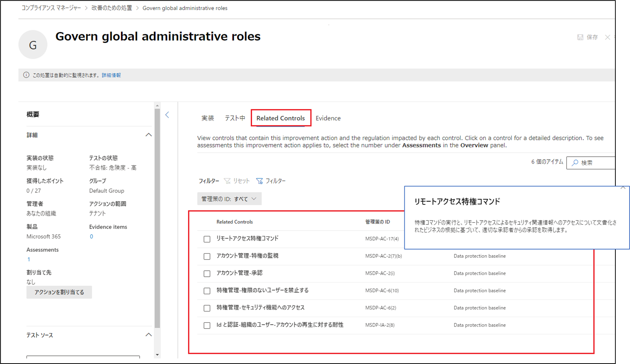Click the 検索 search input field

tap(591, 163)
